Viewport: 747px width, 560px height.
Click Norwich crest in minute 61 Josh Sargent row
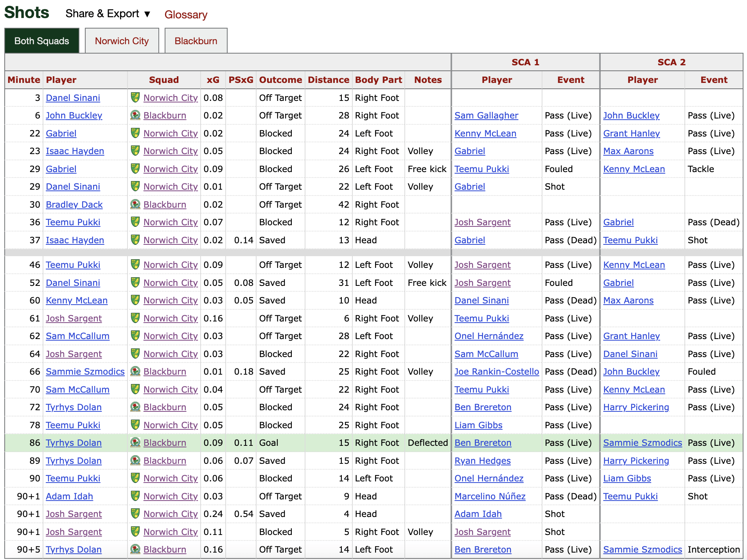[x=135, y=318]
